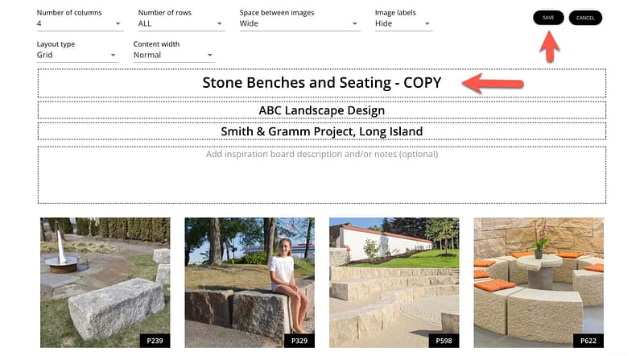The width and height of the screenshot is (644, 356).
Task: Click the P329 label badge
Action: click(x=299, y=341)
